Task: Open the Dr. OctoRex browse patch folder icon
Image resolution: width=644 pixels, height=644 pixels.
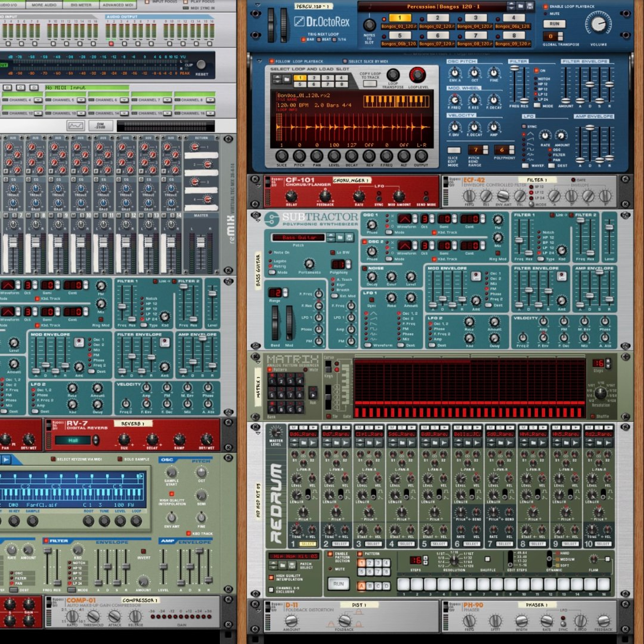Action: pyautogui.click(x=520, y=6)
